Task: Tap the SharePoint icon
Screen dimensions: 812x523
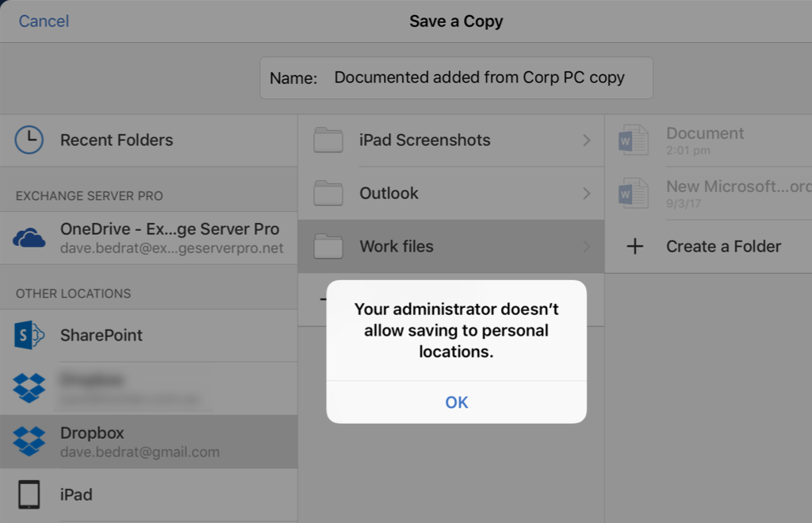Action: pos(29,336)
